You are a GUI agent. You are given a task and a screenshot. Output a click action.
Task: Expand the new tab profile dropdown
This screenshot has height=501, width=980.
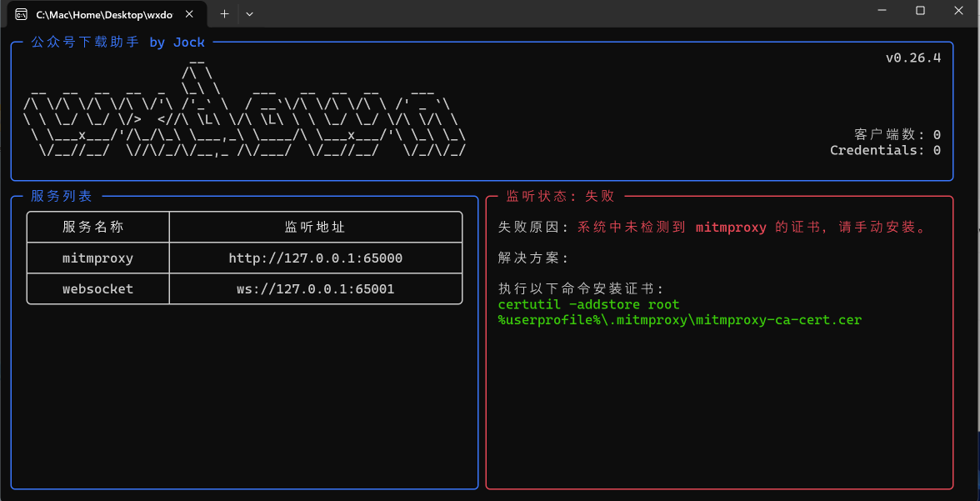point(249,13)
